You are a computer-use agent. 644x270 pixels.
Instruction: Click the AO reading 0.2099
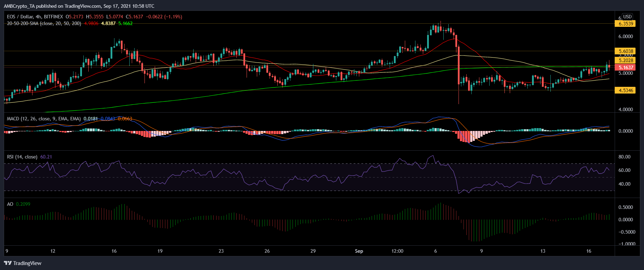pyautogui.click(x=23, y=204)
